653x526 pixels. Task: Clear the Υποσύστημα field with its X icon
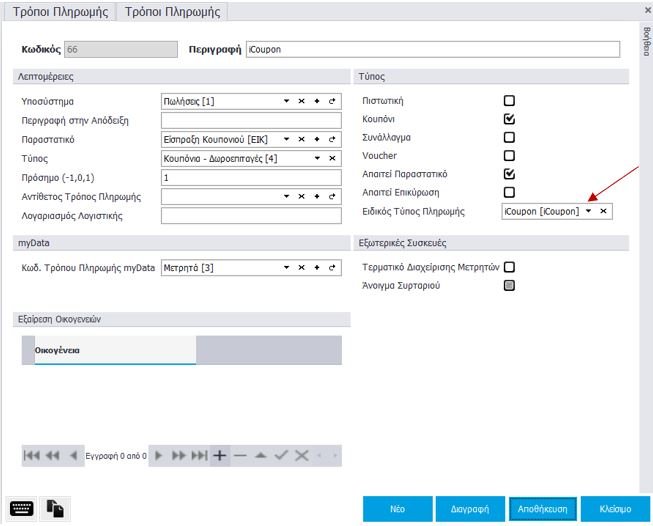(x=301, y=101)
